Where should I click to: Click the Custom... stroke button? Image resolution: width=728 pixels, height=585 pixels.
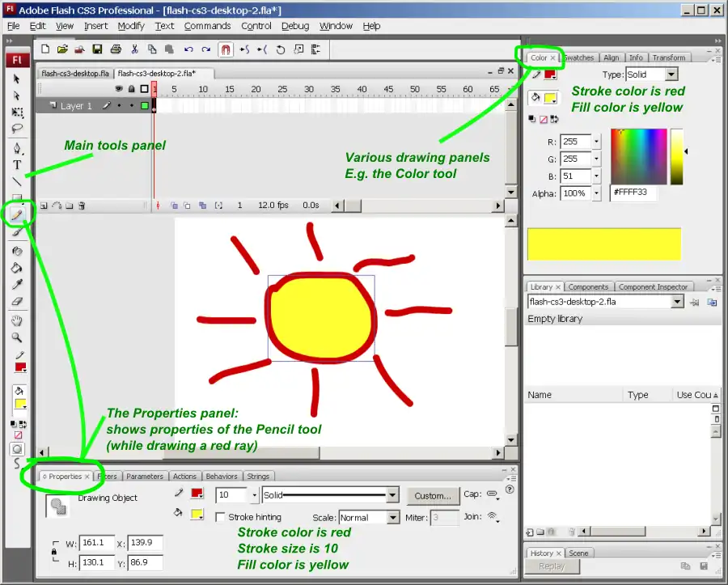432,495
